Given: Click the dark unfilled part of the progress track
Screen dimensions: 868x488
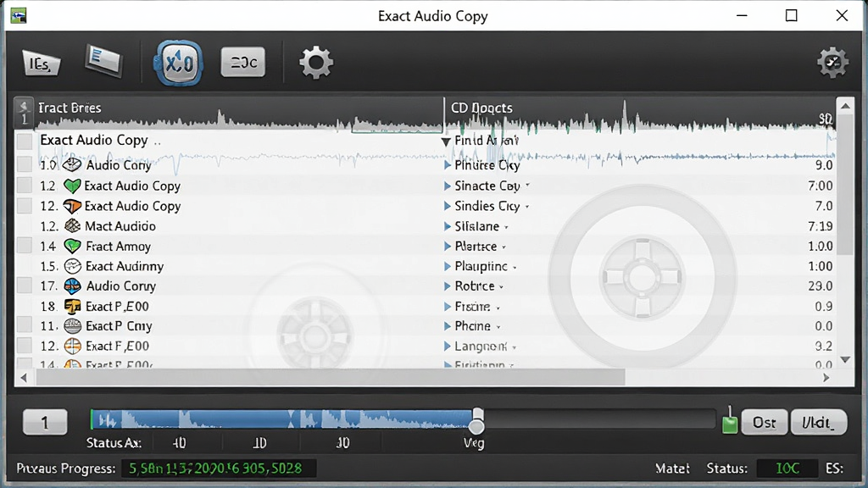Looking at the screenshot, I should pyautogui.click(x=600, y=420).
